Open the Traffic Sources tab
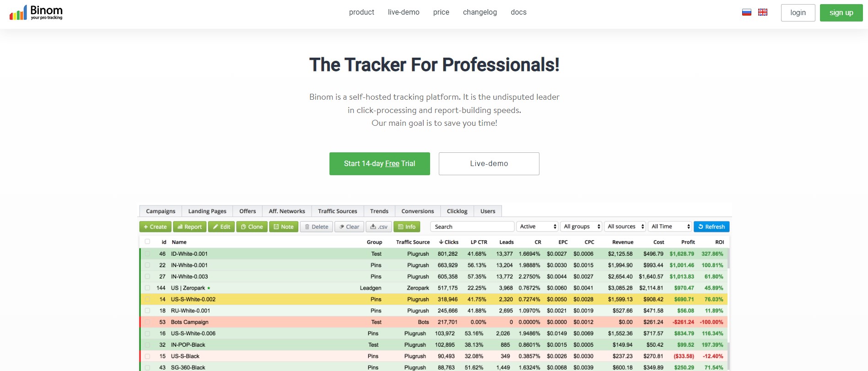Viewport: 868px width, 371px height. [338, 211]
